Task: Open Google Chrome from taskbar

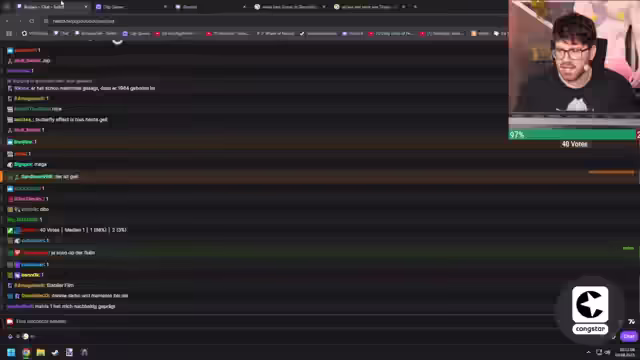Action: [x=26, y=352]
